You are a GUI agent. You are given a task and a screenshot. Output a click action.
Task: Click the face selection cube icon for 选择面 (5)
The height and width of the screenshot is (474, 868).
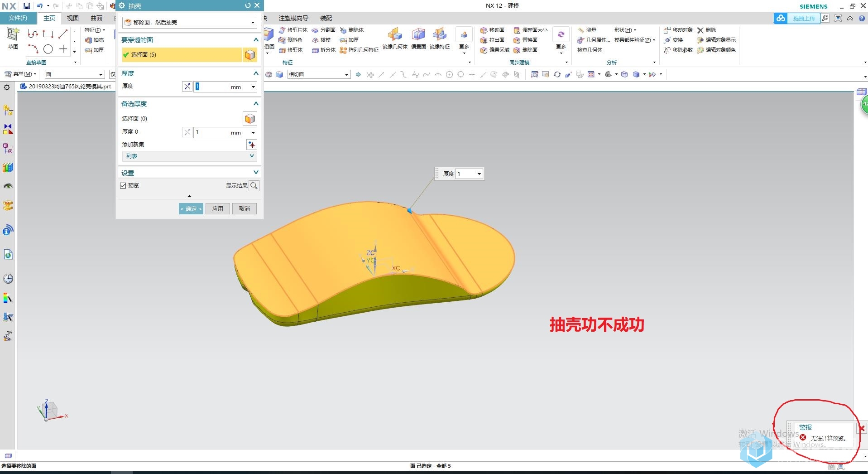(250, 55)
